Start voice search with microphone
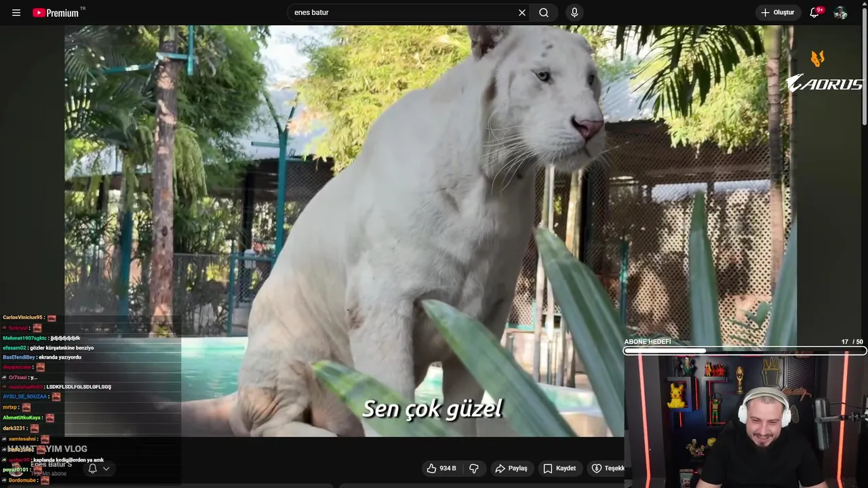Screen dimensions: 868x488 pyautogui.click(x=574, y=13)
